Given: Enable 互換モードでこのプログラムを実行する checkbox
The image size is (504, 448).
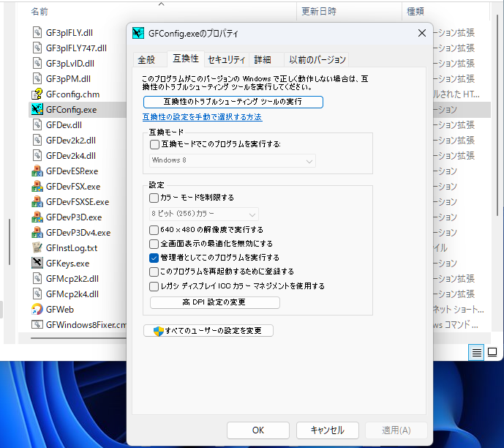Looking at the screenshot, I should (154, 144).
